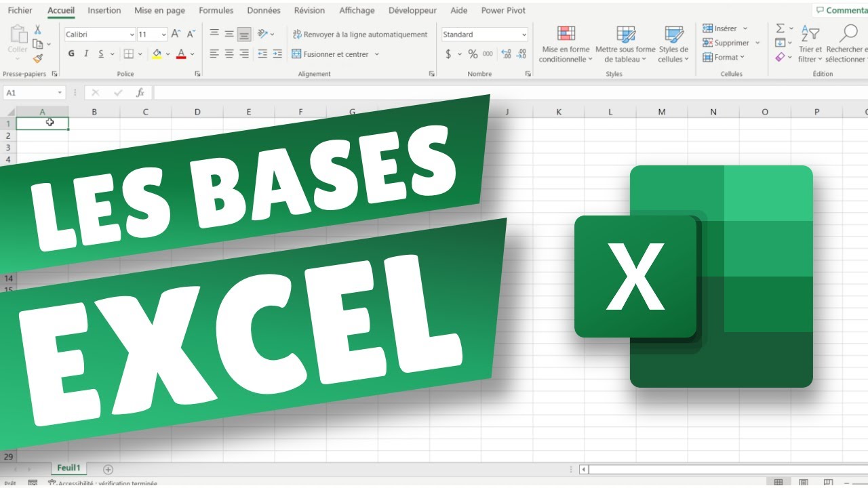Screen dimensions: 868x488
Task: Click the Increase Font Size icon
Action: click(176, 34)
